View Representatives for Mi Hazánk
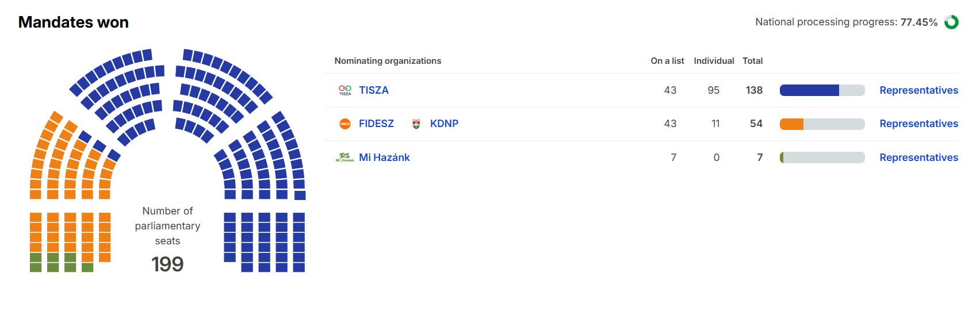This screenshot has width=980, height=311. 918,158
